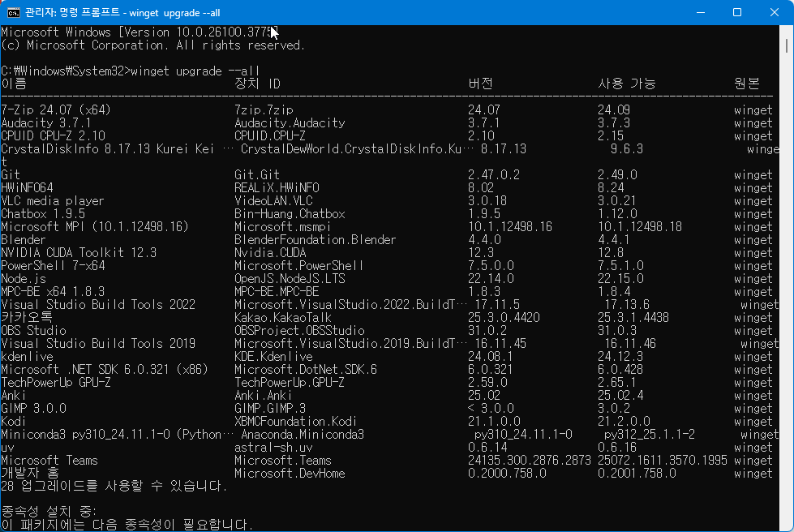Viewport: 794px width, 532px height.
Task: Click 'py312_25.1.1-2' available version
Action: click(x=650, y=435)
